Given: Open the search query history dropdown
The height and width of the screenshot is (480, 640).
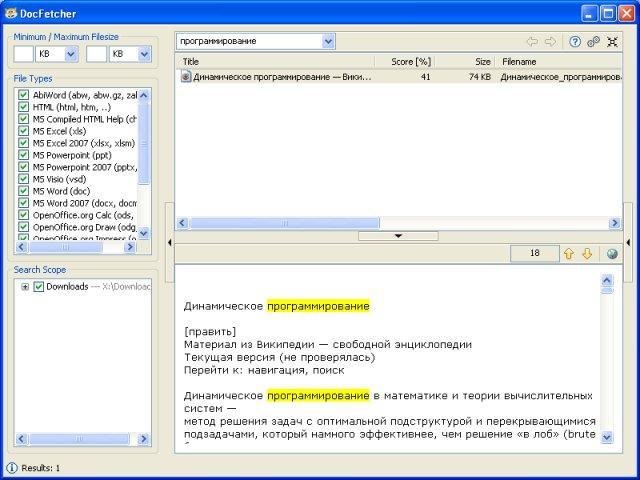Looking at the screenshot, I should click(x=328, y=41).
